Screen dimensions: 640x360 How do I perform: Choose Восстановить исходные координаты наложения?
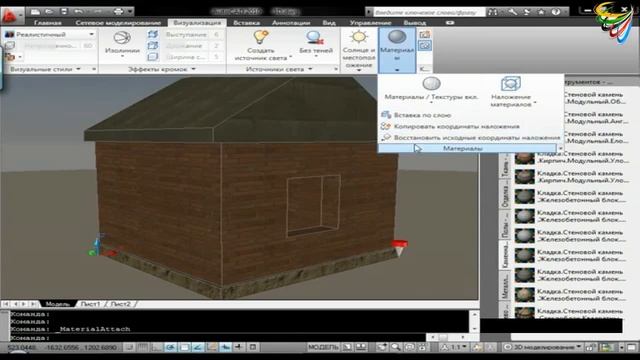point(471,138)
